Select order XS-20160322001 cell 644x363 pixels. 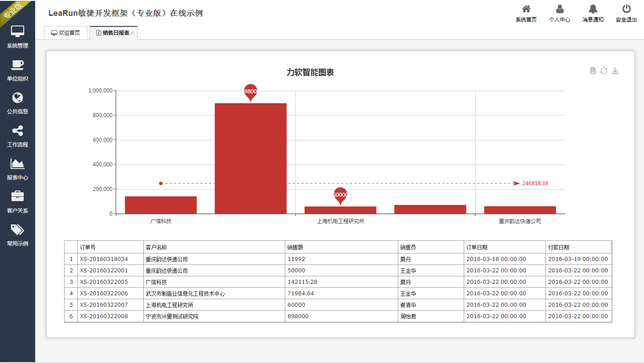[111, 271]
